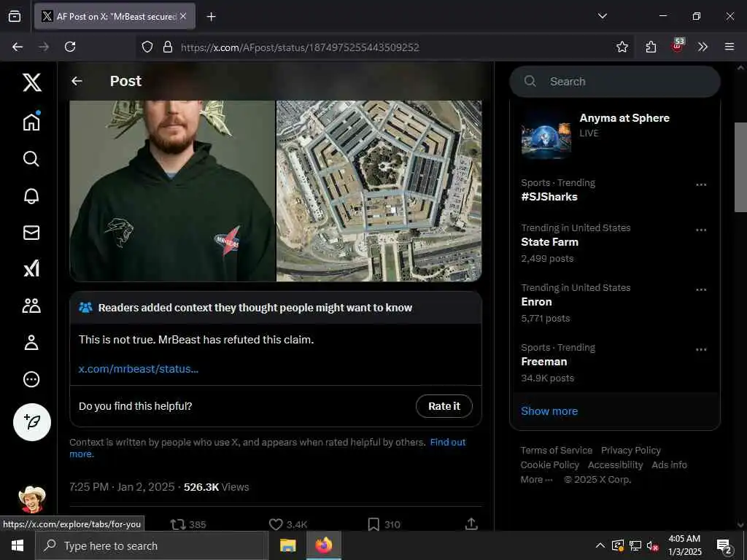Click the compose Post feather button
Image resolution: width=747 pixels, height=560 pixels.
32,422
